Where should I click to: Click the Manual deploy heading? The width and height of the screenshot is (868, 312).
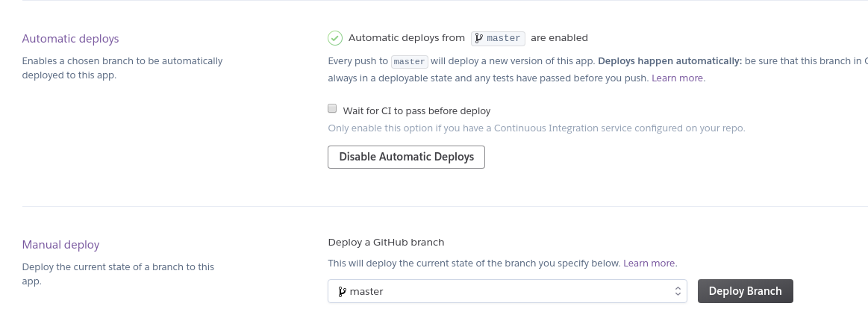click(x=61, y=245)
